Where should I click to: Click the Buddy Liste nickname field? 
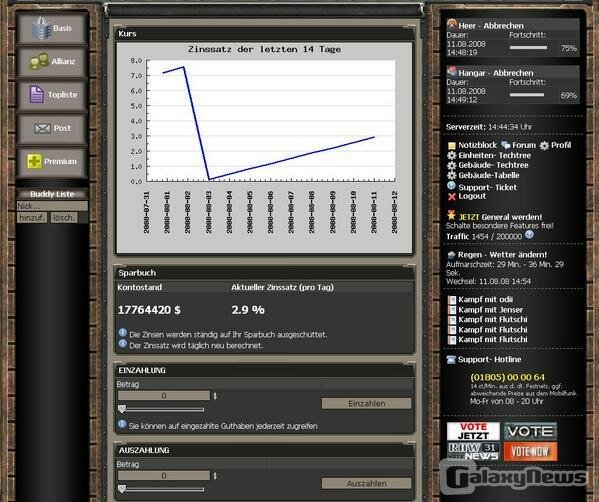click(52, 206)
